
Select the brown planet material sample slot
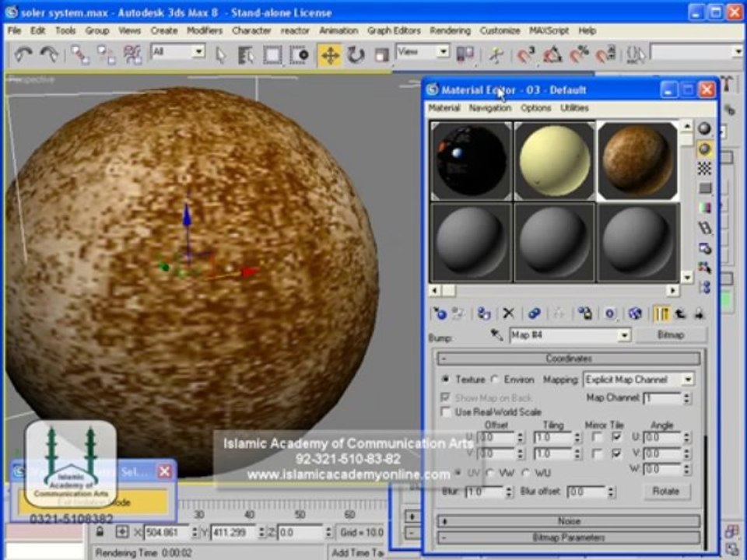pos(637,161)
